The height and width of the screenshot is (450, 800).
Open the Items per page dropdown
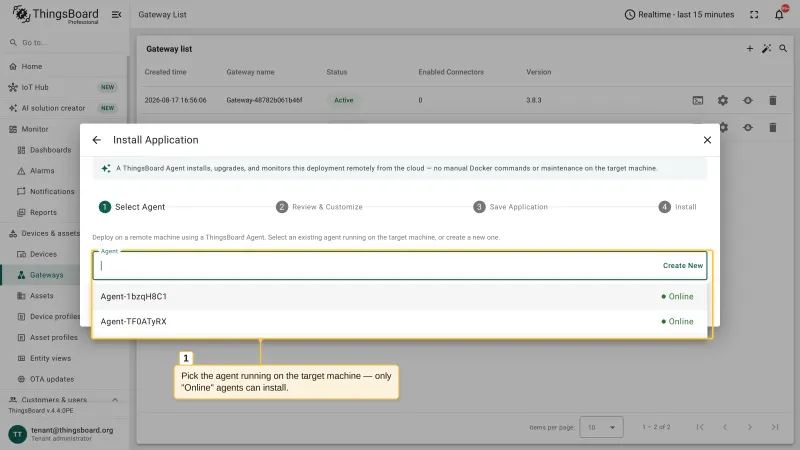[601, 427]
